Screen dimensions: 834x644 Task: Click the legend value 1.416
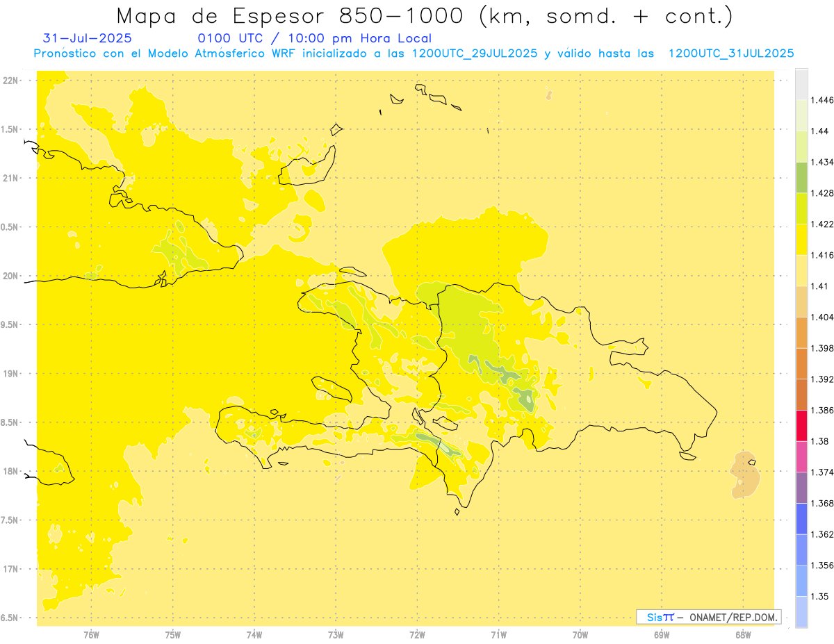[824, 255]
